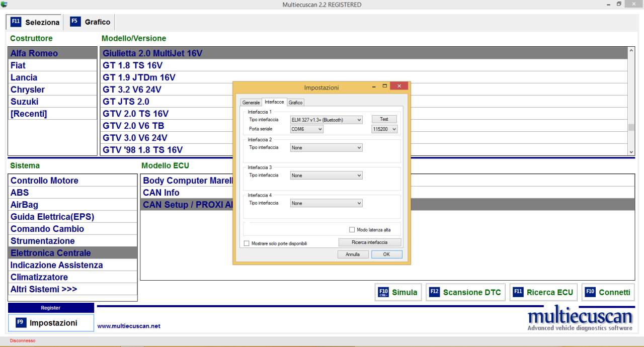
Task: Open Interfaccia 2 Tipo interfaccia dropdown
Action: coord(327,148)
